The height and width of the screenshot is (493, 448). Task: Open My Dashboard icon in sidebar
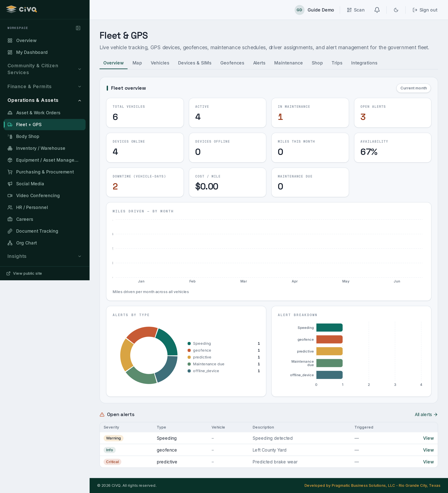click(10, 52)
